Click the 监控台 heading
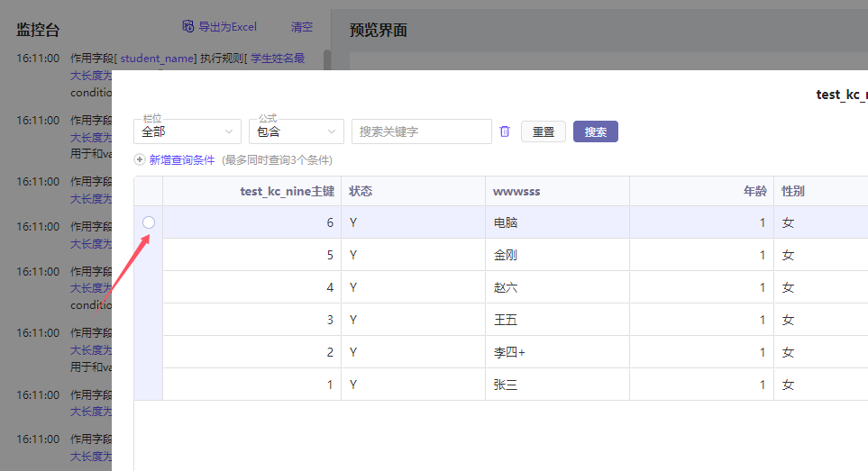Screen dimensions: 868x471 click(38, 30)
